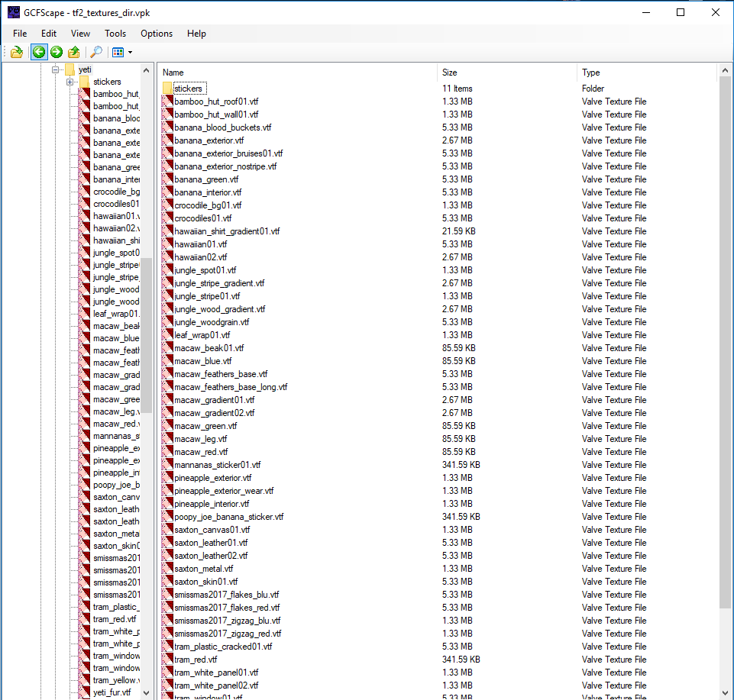The image size is (734, 700).
Task: Select jungle_woodgrain.vtf file
Action: point(212,322)
